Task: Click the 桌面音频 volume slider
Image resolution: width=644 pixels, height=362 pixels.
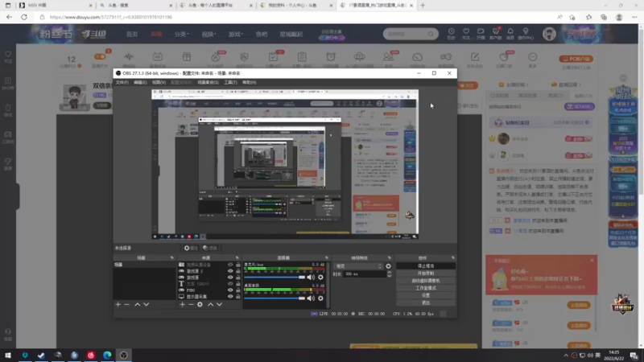Action: click(275, 298)
